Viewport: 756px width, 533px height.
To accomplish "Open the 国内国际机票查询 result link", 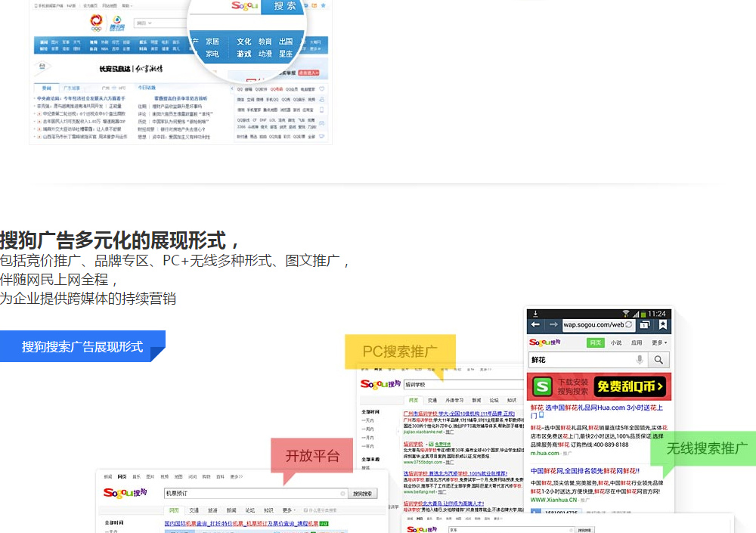I will coord(242,523).
